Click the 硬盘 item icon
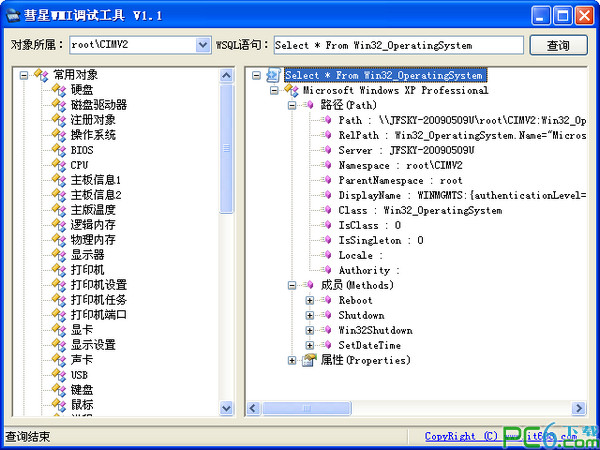This screenshot has height=450, width=600. coord(59,90)
